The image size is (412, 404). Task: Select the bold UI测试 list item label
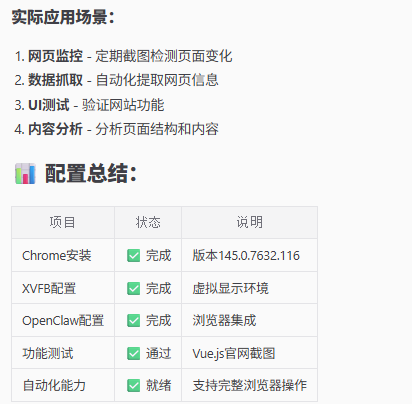pyautogui.click(x=49, y=105)
